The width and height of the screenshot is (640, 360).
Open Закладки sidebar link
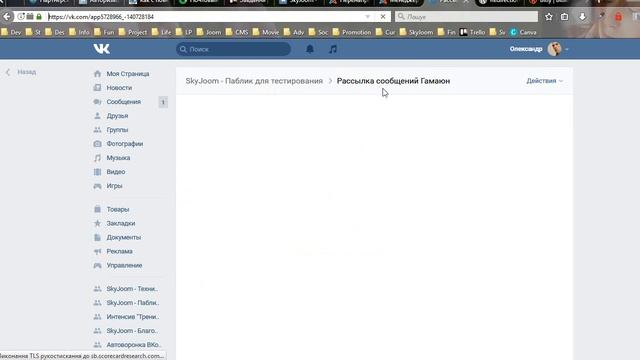[x=121, y=223]
